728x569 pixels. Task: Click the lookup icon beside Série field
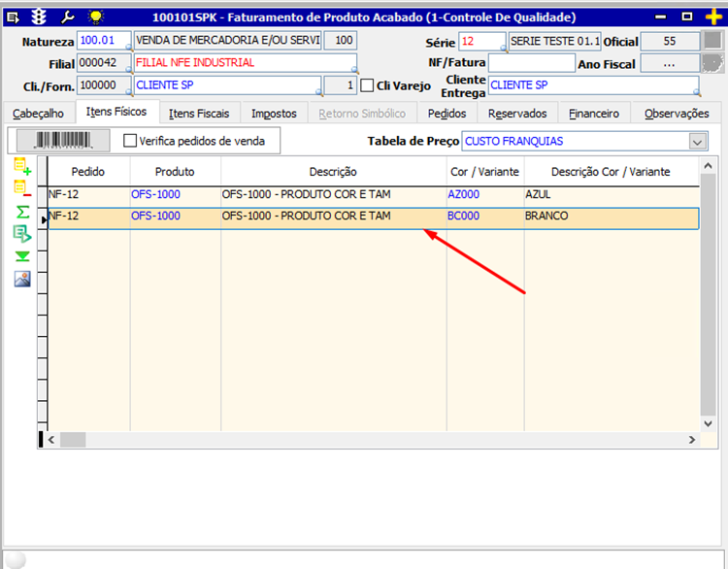pos(503,48)
